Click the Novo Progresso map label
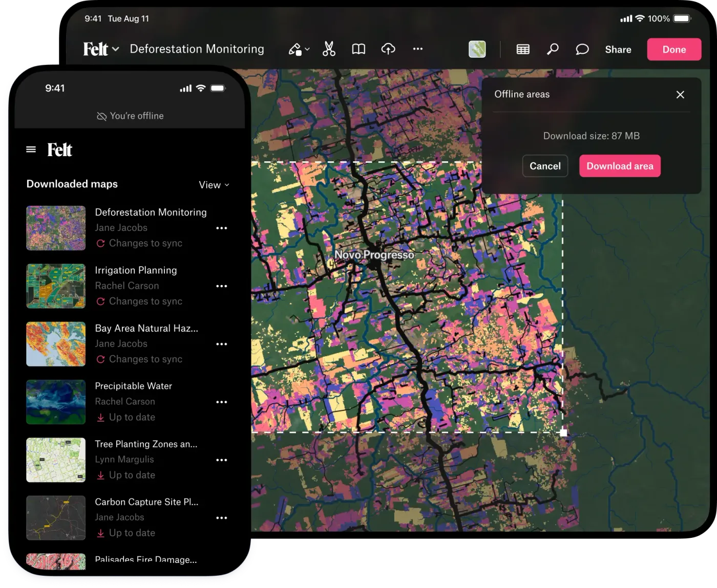The image size is (717, 588). coord(374,254)
